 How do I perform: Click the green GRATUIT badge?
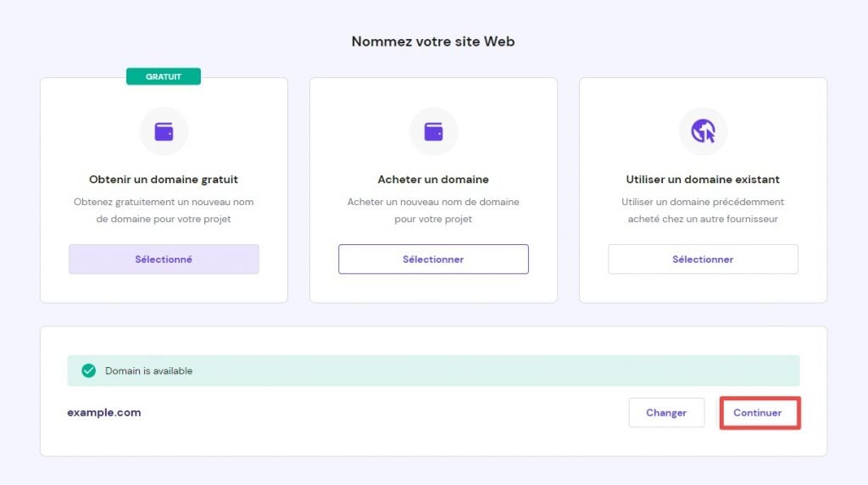click(164, 76)
